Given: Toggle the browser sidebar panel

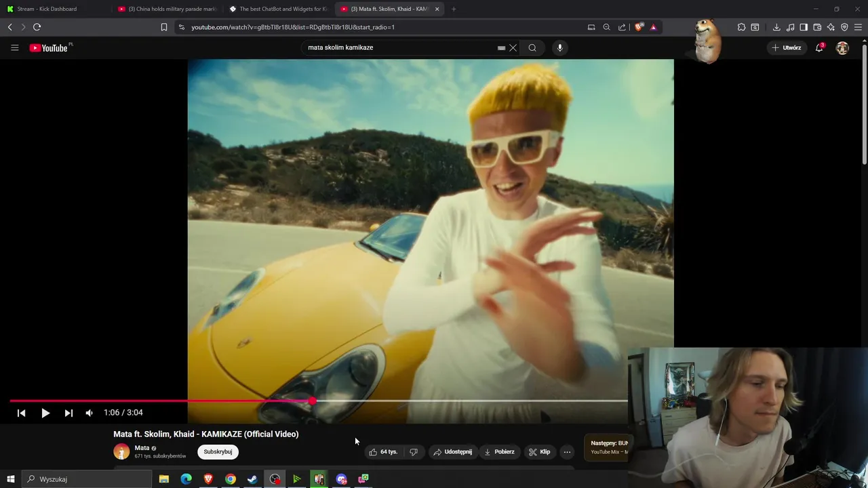Looking at the screenshot, I should (804, 27).
